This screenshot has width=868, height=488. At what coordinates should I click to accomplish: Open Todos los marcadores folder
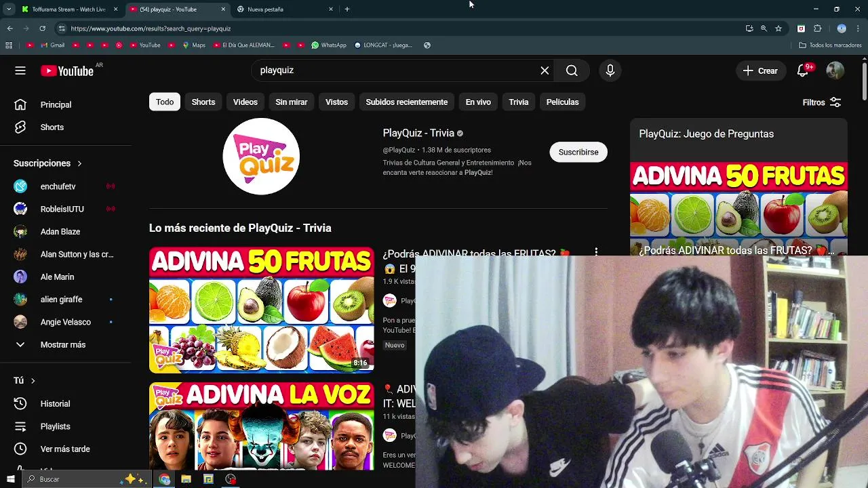pyautogui.click(x=830, y=45)
